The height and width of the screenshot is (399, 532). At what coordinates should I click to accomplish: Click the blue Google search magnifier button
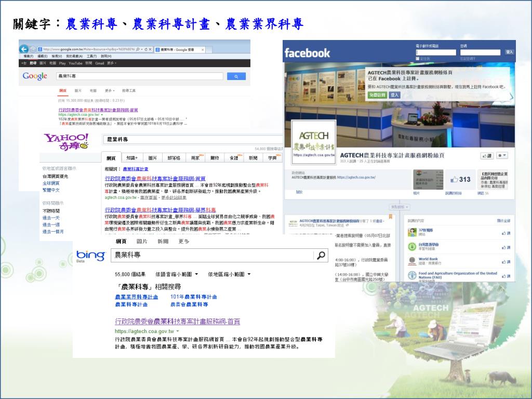pyautogui.click(x=236, y=76)
